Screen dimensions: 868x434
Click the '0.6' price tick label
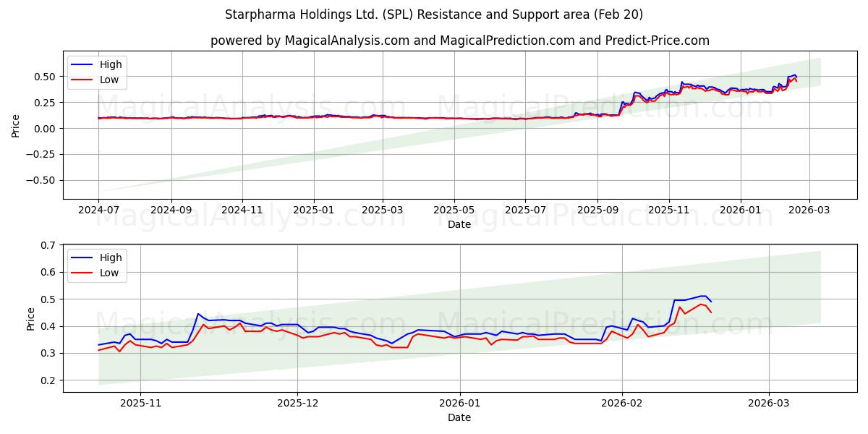click(x=49, y=272)
